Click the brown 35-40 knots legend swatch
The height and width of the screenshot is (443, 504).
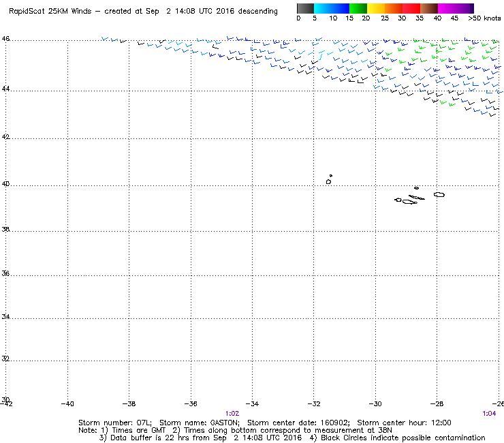tap(429, 8)
